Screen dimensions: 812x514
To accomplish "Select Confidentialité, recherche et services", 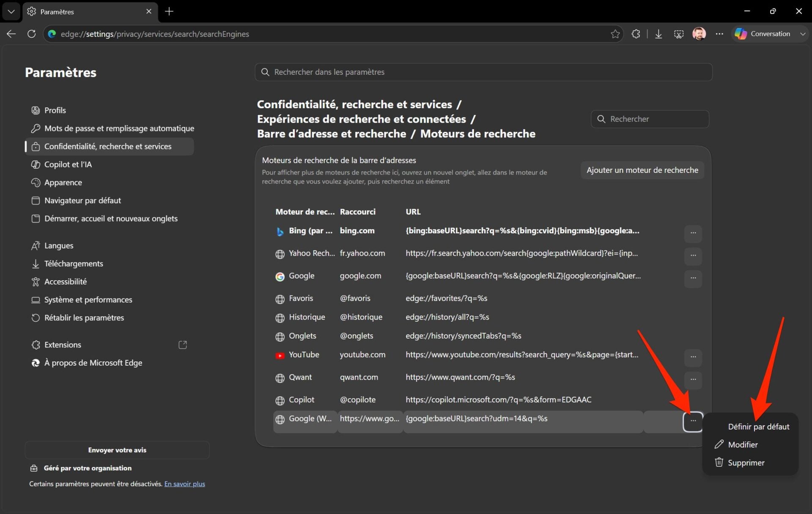I will [109, 146].
